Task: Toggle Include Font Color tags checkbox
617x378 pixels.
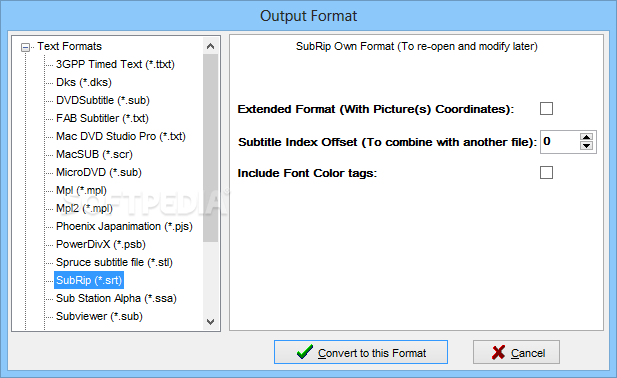Action: (x=546, y=173)
